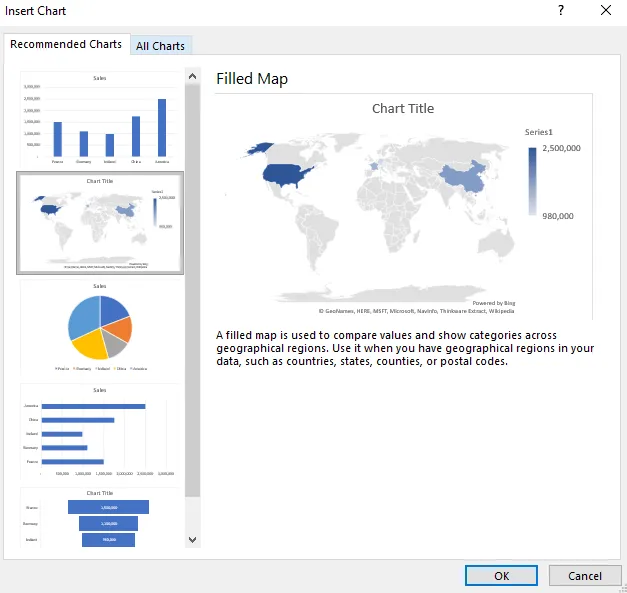
Task: Choose the pie chart thumbnail
Action: (100, 328)
